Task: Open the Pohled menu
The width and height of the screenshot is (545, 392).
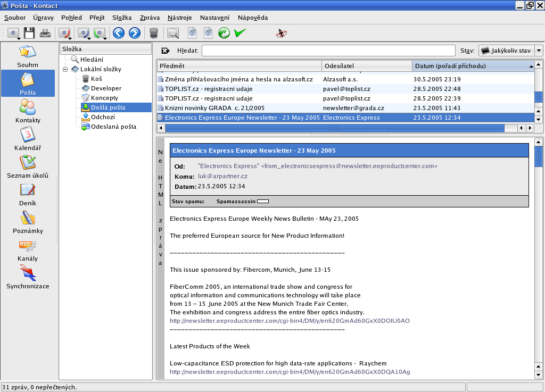Action: [x=72, y=18]
